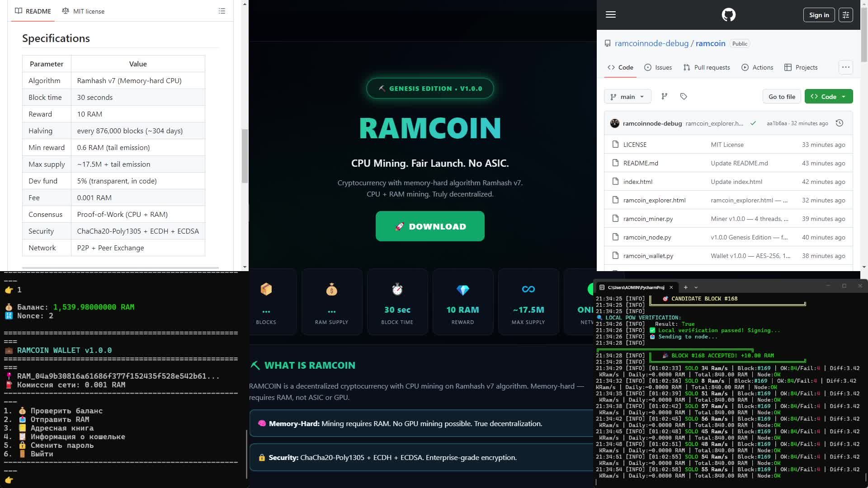Viewport: 868px width, 488px height.
Task: Click the 'Update index.html' commit message
Action: tap(736, 182)
